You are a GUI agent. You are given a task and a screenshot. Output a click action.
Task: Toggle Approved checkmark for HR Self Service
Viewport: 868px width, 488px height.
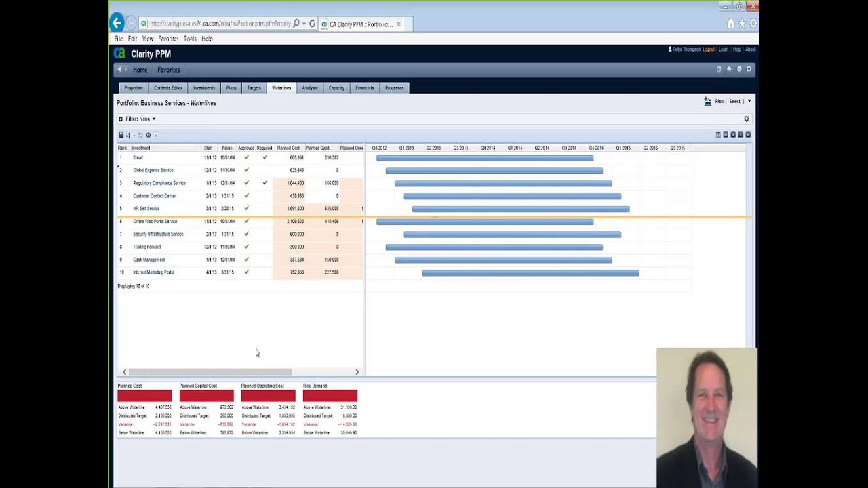[246, 209]
